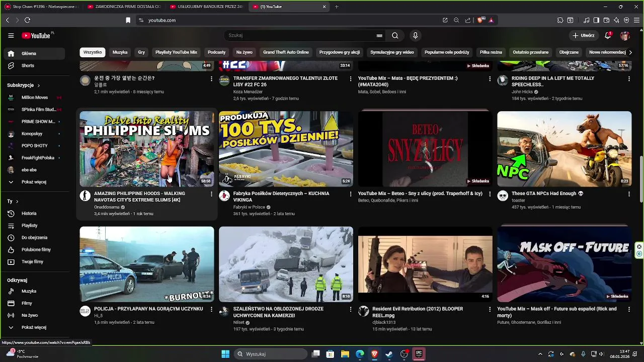Open Windows Start menu

(225, 354)
